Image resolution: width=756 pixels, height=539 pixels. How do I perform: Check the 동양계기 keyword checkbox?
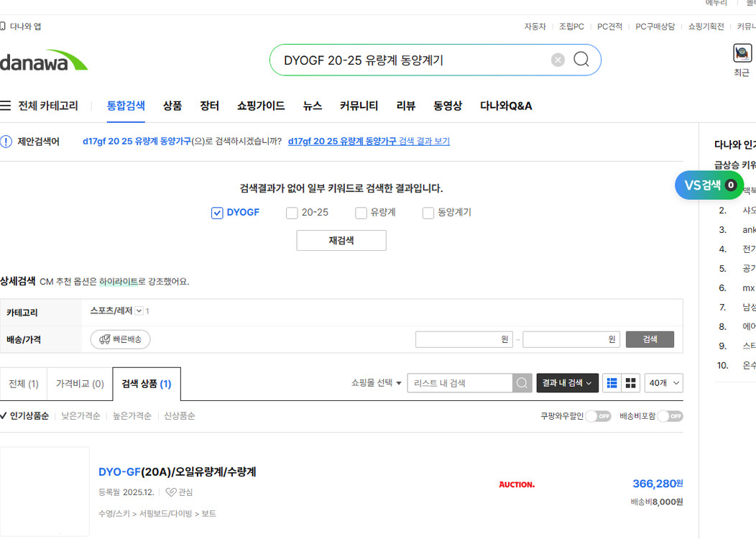coord(428,213)
